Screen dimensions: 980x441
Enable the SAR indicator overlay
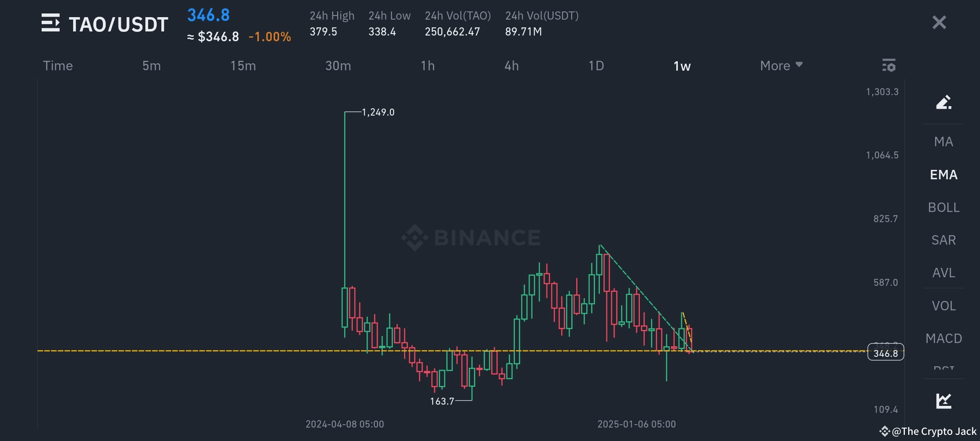[944, 240]
